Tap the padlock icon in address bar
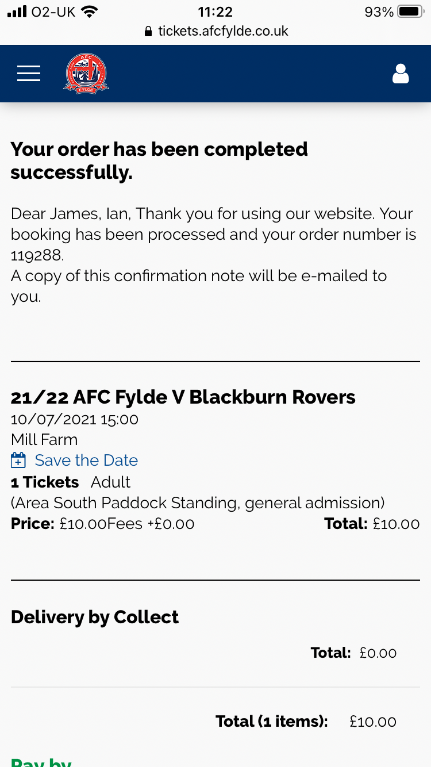This screenshot has width=431, height=767. pos(149,32)
